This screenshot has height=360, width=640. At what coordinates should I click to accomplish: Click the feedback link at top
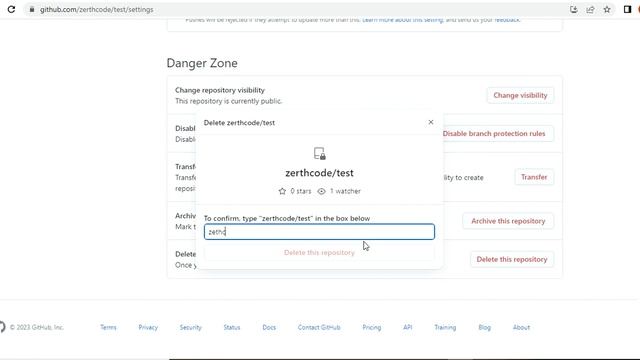tap(507, 20)
